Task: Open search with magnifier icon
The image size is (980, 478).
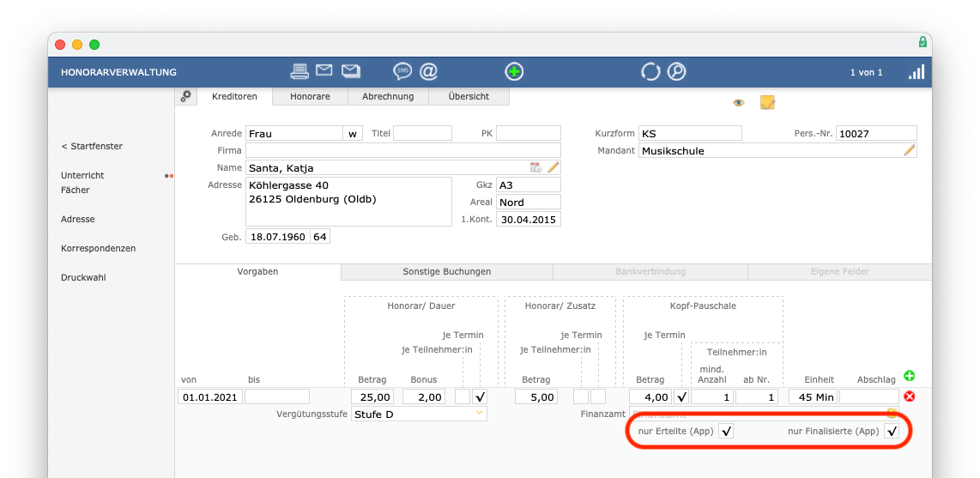Action: pyautogui.click(x=676, y=72)
